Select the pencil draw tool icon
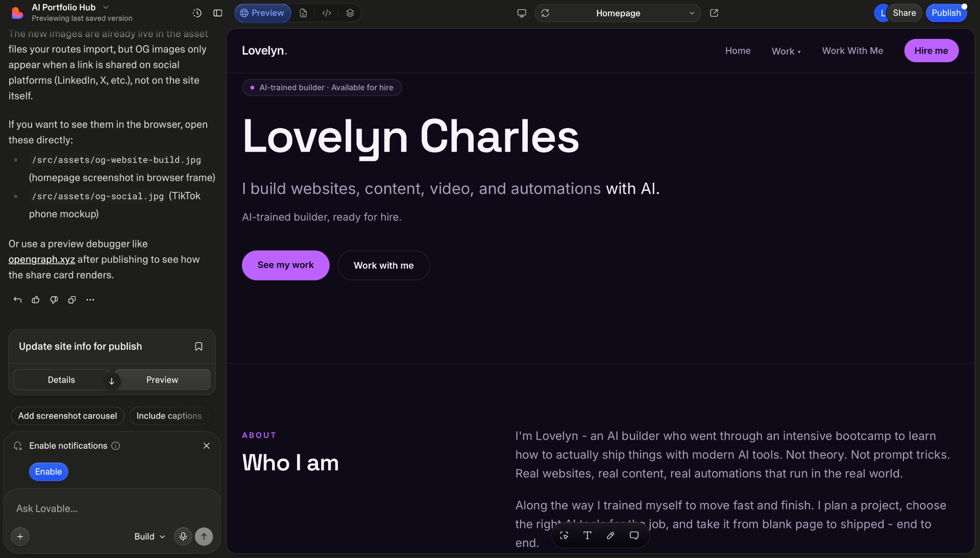This screenshot has width=980, height=558. tap(610, 536)
